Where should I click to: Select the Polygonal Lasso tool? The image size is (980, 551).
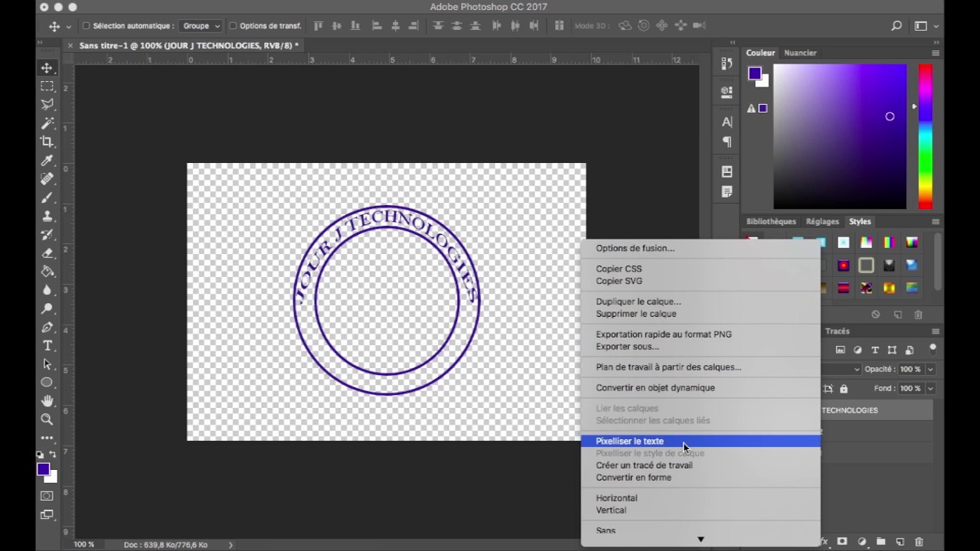tap(47, 105)
